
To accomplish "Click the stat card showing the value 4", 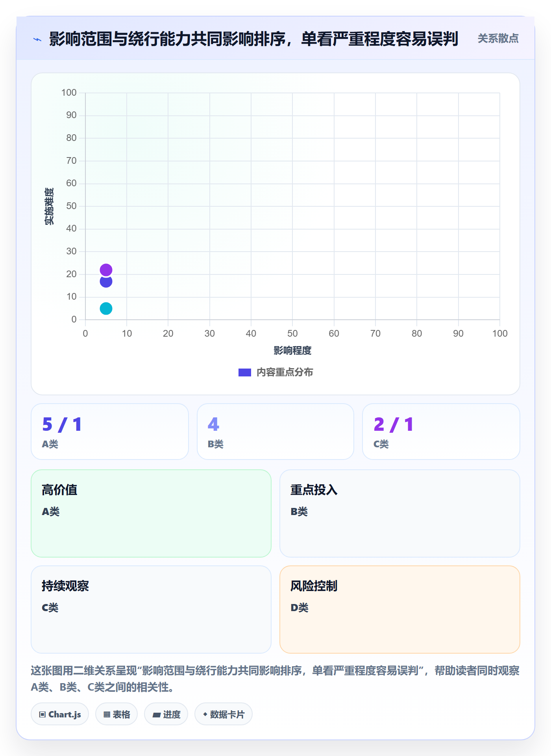I will click(275, 432).
